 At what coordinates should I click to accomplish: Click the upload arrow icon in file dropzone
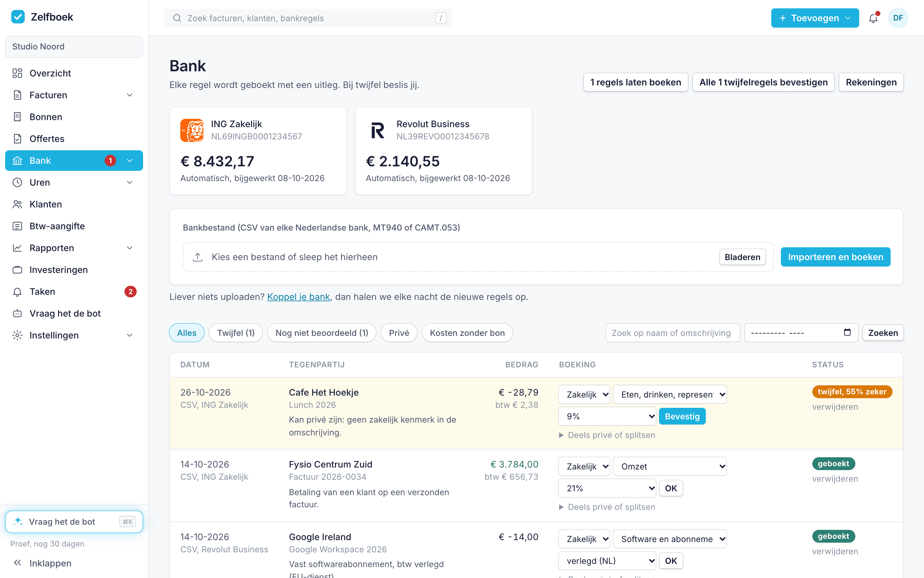197,257
